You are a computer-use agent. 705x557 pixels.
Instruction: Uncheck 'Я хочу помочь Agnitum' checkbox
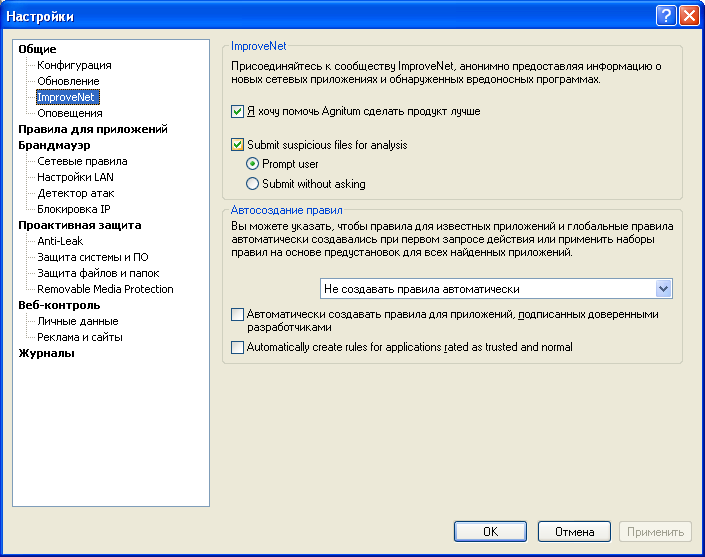[x=237, y=111]
